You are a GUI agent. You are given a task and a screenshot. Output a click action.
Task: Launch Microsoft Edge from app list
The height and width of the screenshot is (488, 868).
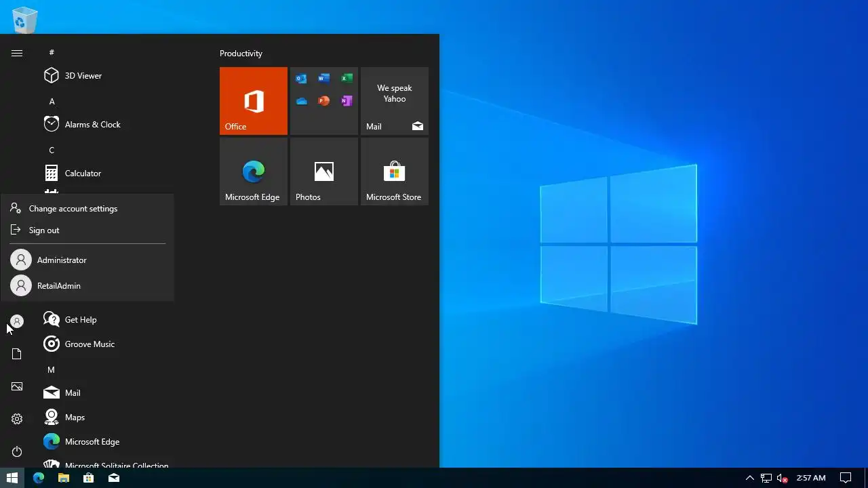click(x=108, y=442)
